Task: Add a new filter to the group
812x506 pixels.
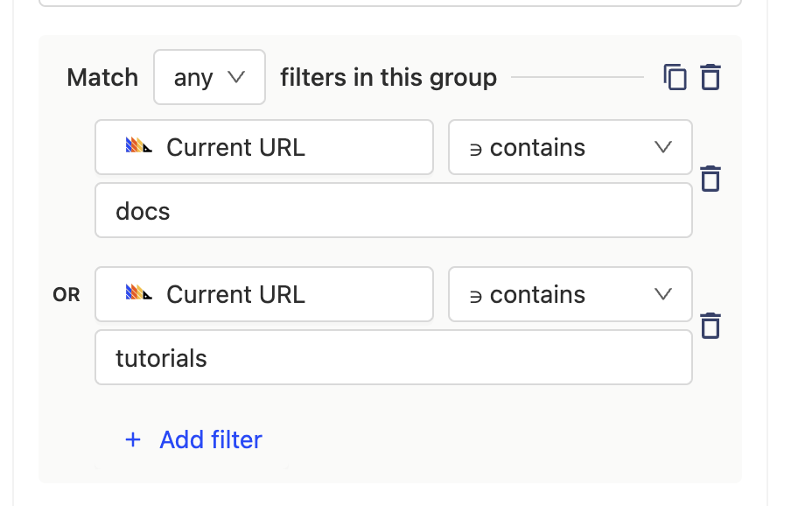Action: [210, 439]
